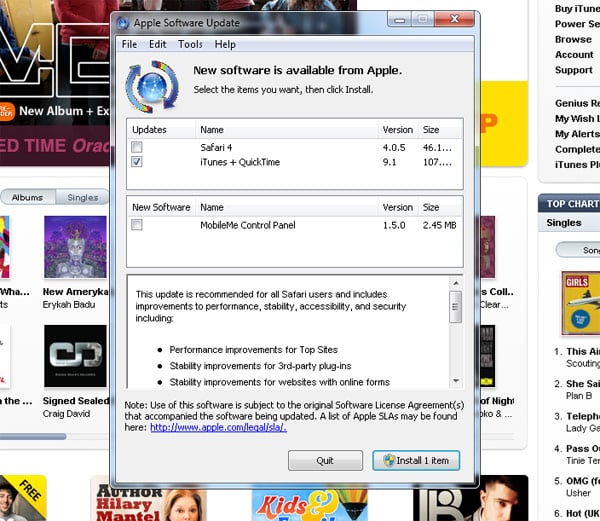Open chart song number 2 She Said
The width and height of the screenshot is (600, 521).
pos(583,384)
